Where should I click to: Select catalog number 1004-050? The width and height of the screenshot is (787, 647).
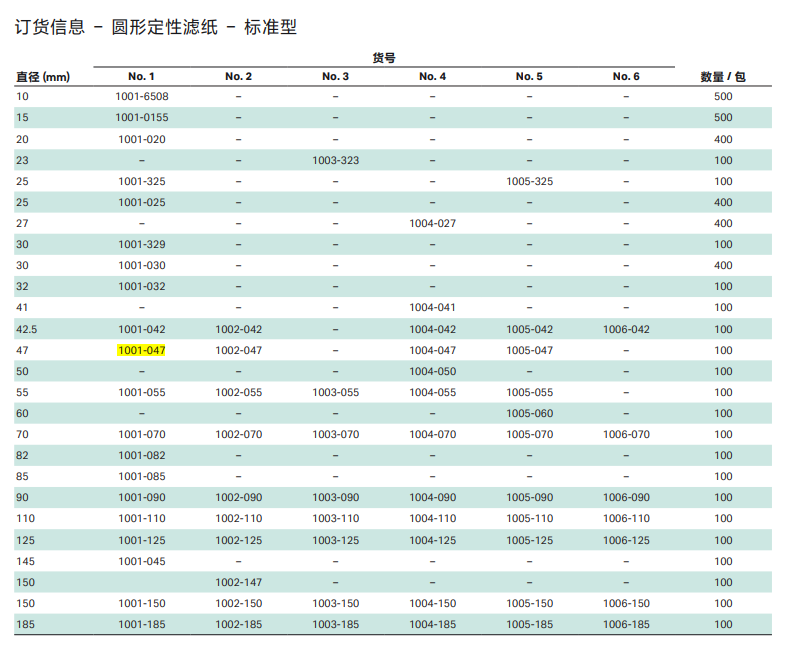(432, 371)
